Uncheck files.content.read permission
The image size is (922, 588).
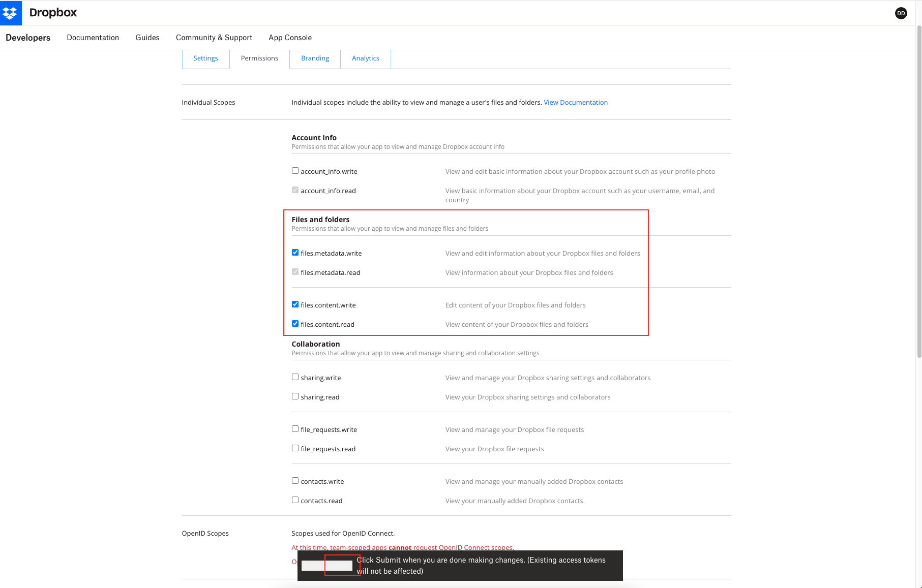pyautogui.click(x=295, y=324)
